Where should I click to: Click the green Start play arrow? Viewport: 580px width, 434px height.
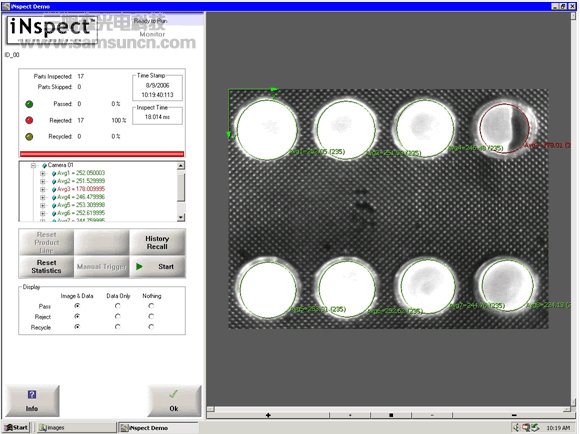(139, 266)
